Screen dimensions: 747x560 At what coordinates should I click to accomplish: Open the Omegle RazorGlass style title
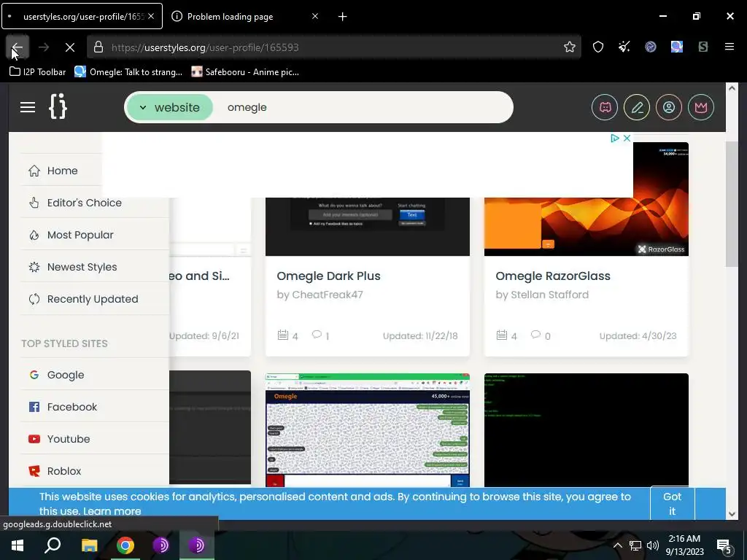point(553,276)
